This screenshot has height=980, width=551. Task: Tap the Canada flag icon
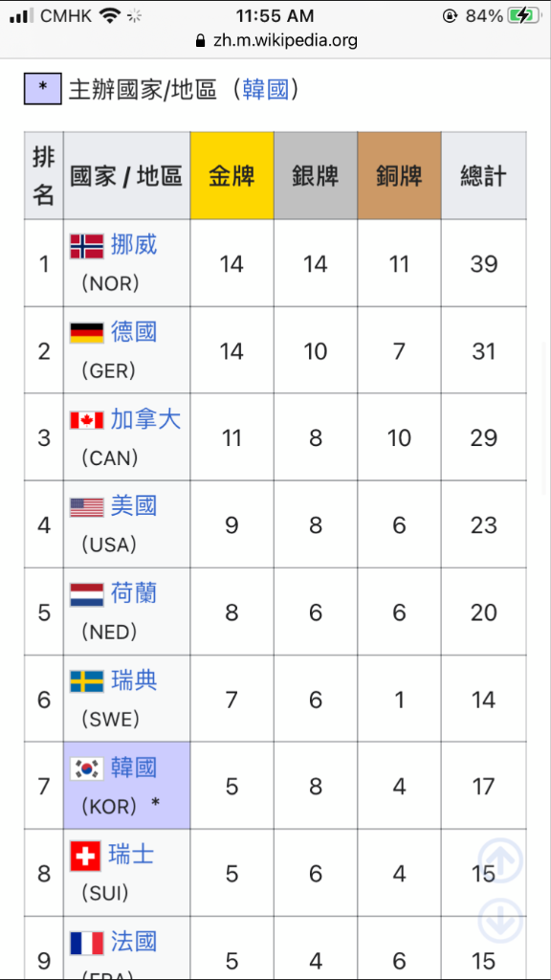tap(86, 420)
